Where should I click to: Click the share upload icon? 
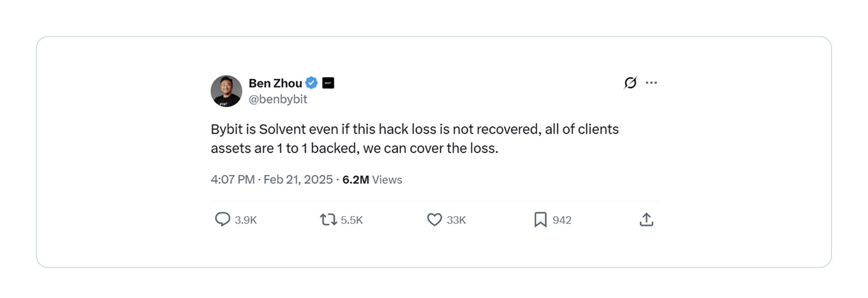tap(646, 220)
